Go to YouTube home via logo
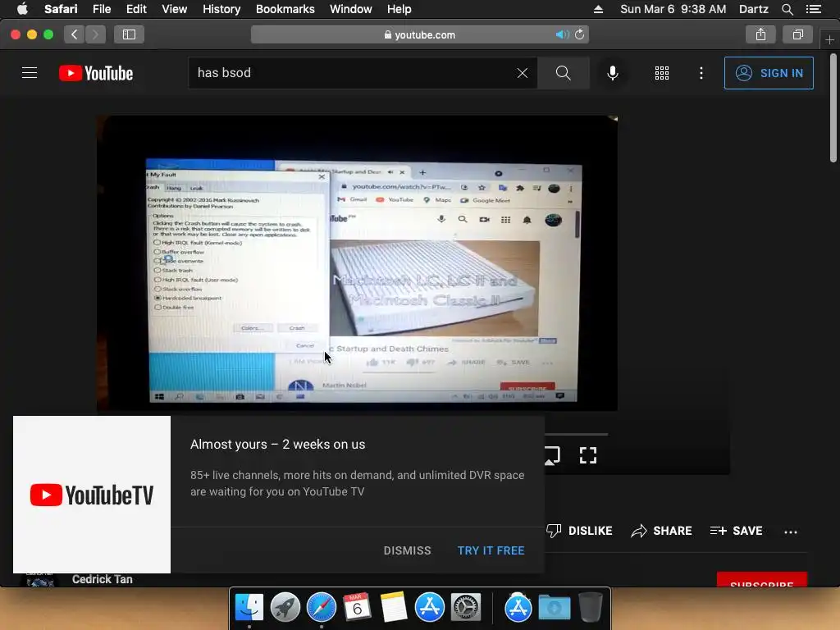 [x=96, y=73]
